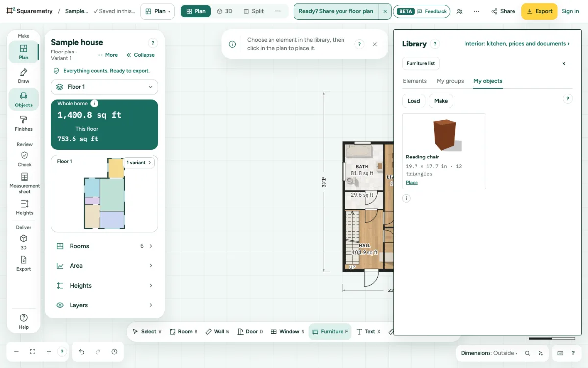Click the yellow Export button
Image resolution: width=588 pixels, height=368 pixels.
click(539, 11)
